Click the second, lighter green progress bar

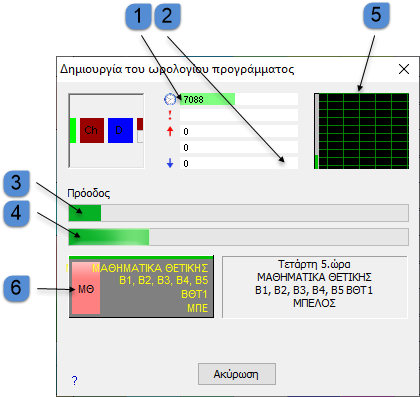coord(239,237)
